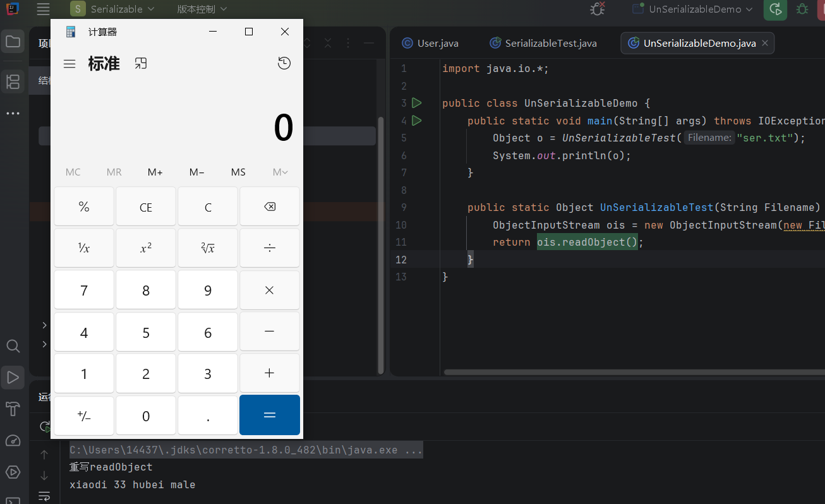Toggle soft-wrap in Run console
Viewport: 825px width, 504px height.
[x=44, y=496]
